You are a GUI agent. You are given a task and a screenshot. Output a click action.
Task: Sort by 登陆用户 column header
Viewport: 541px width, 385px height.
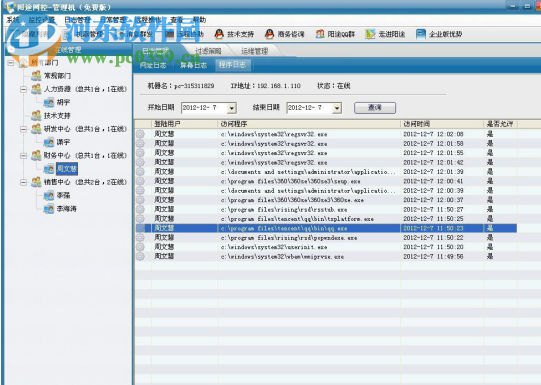184,124
